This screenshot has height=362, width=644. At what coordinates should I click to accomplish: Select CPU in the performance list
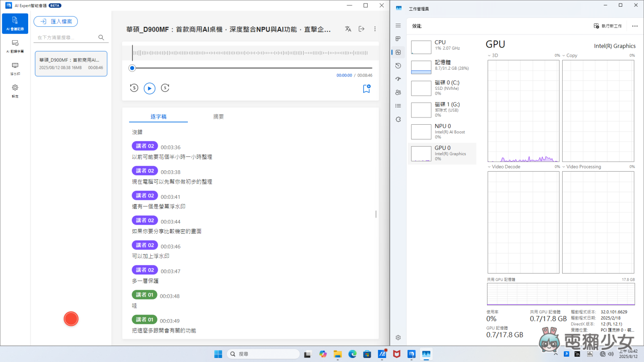442,46
